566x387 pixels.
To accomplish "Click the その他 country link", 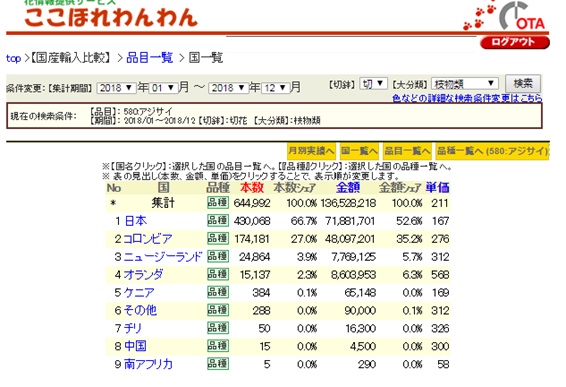I will coord(140,310).
